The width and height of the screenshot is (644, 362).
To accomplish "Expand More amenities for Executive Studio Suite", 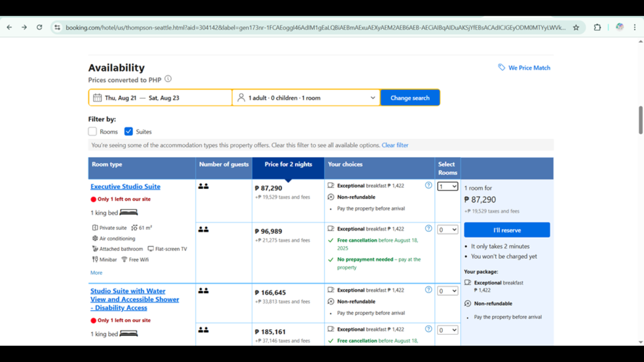I will click(96, 273).
